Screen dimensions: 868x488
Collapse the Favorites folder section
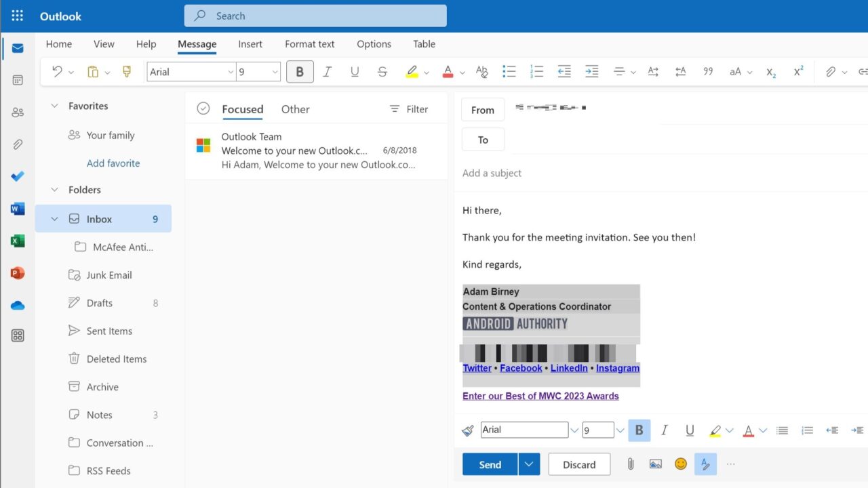(x=55, y=106)
